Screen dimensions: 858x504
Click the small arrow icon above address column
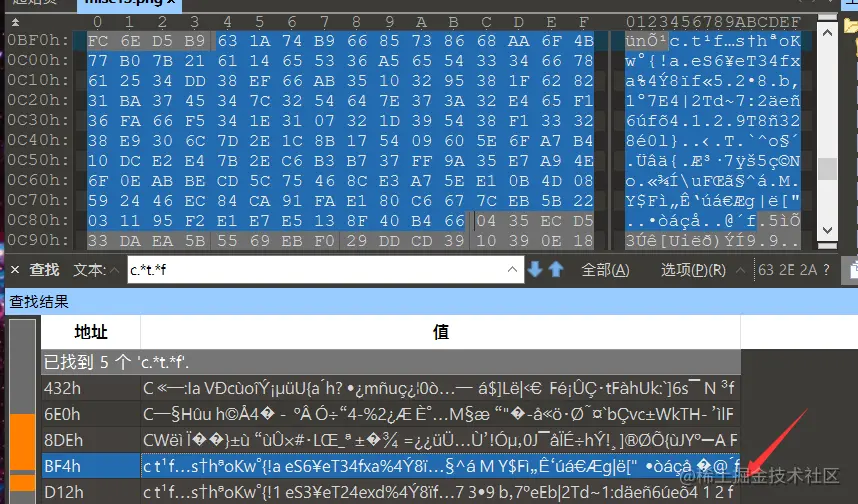pyautogui.click(x=15, y=22)
